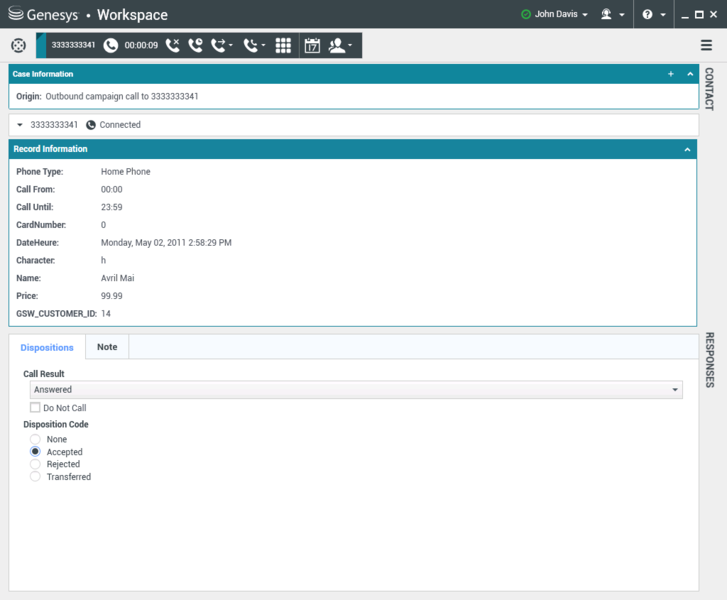Click the Name value Avril Mai
Viewport: 727px width, 600px height.
118,278
